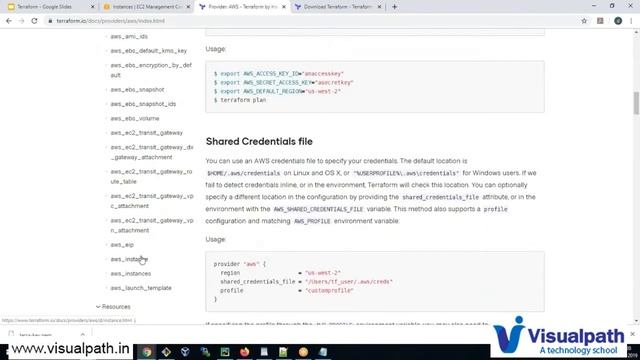
Task: Close the Terraform - Google Slides tab
Action: [93, 7]
